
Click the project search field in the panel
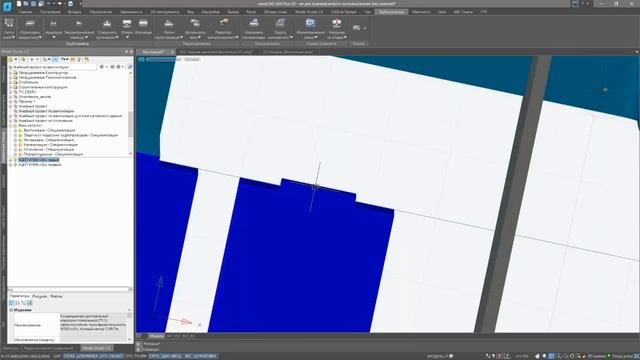point(53,67)
